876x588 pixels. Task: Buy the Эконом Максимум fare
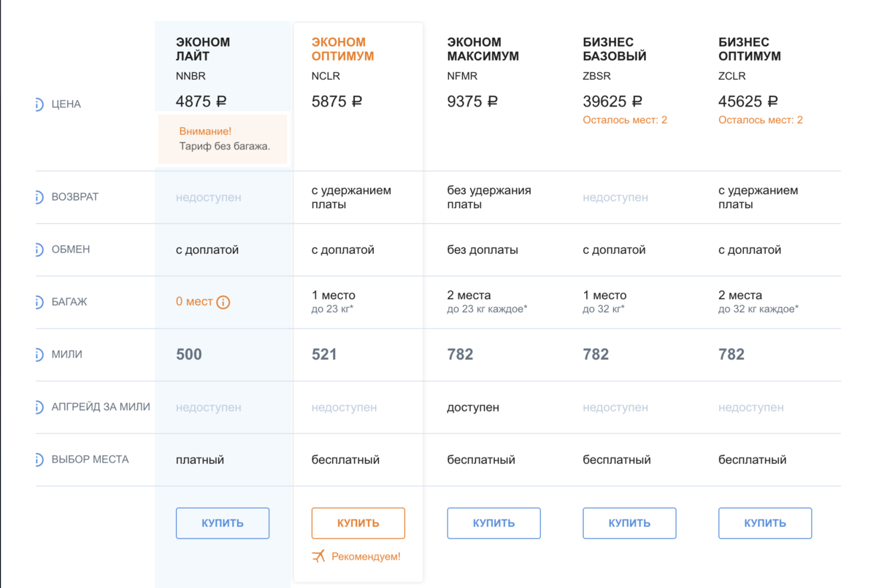[493, 523]
